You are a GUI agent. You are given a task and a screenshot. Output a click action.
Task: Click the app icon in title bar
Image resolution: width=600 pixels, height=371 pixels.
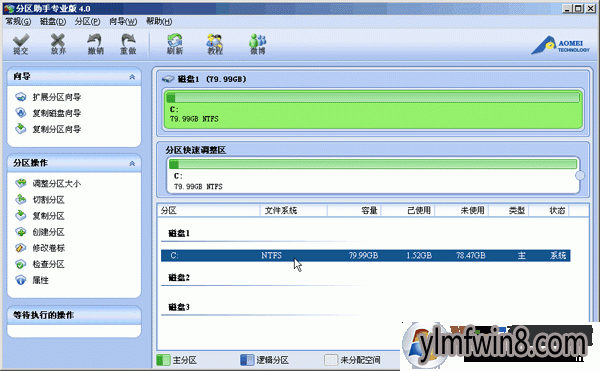[9, 8]
